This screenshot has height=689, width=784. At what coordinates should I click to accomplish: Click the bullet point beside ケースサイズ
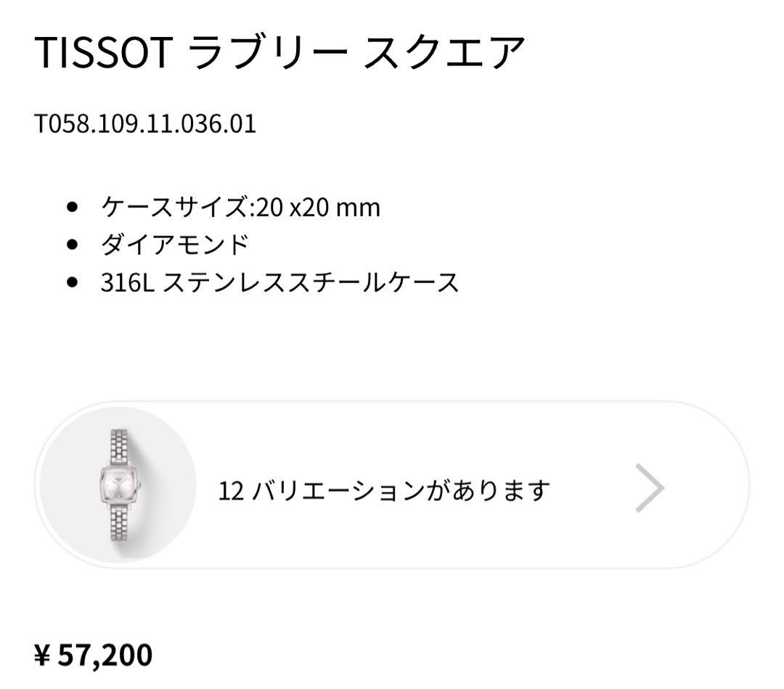tap(72, 207)
